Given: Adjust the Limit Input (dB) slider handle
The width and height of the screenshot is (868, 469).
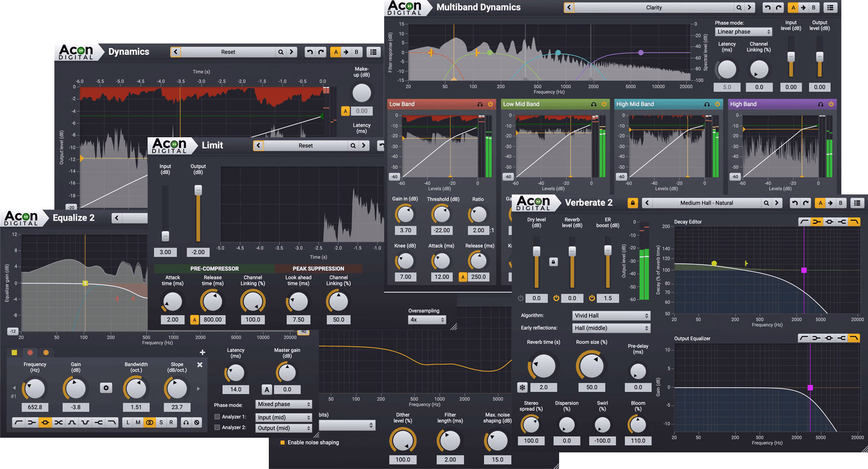Looking at the screenshot, I should coord(165,236).
